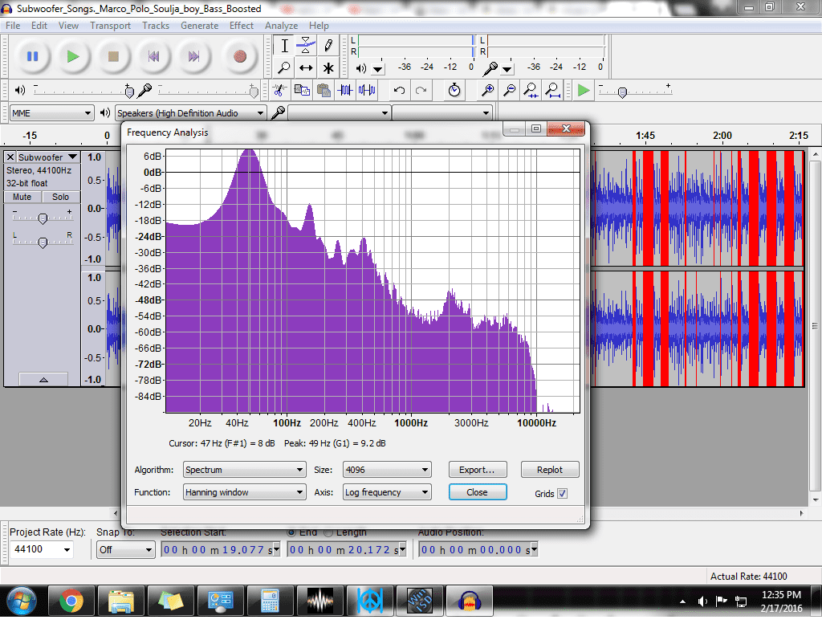
Task: Select the End radio button
Action: coord(291,532)
